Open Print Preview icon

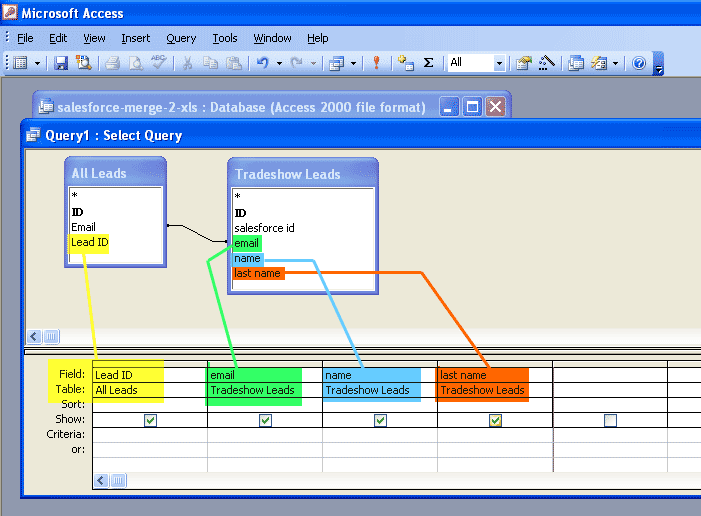click(136, 63)
